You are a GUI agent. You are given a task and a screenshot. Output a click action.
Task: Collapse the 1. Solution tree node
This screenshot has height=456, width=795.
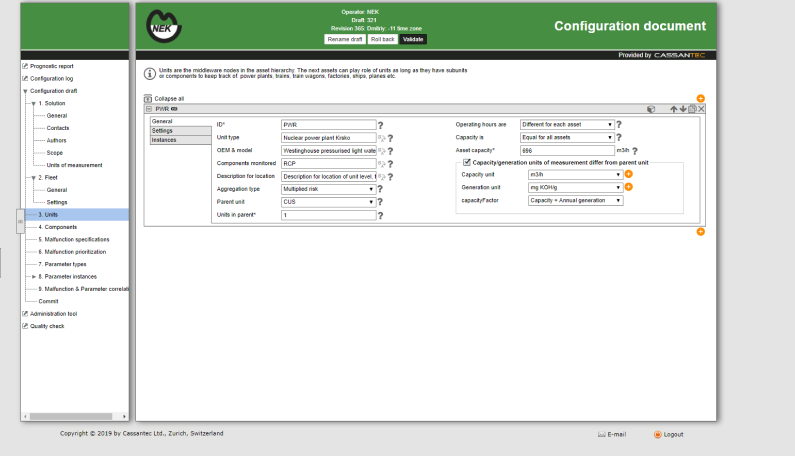click(34, 103)
